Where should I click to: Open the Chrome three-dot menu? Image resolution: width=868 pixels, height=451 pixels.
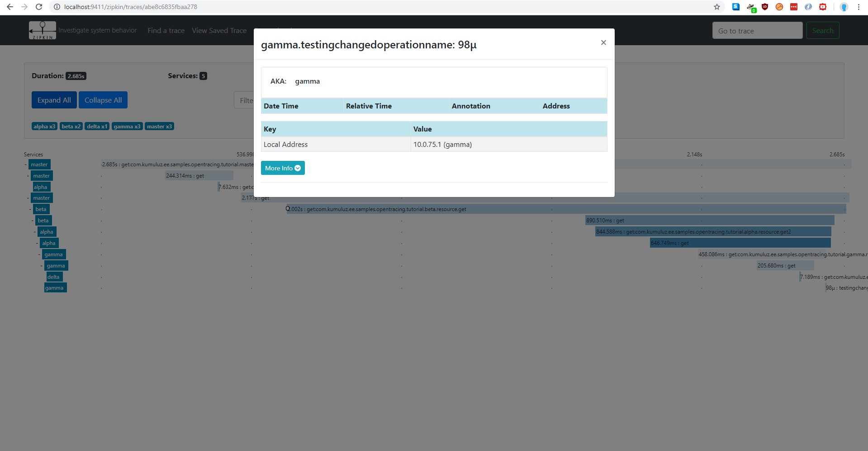[x=859, y=7]
